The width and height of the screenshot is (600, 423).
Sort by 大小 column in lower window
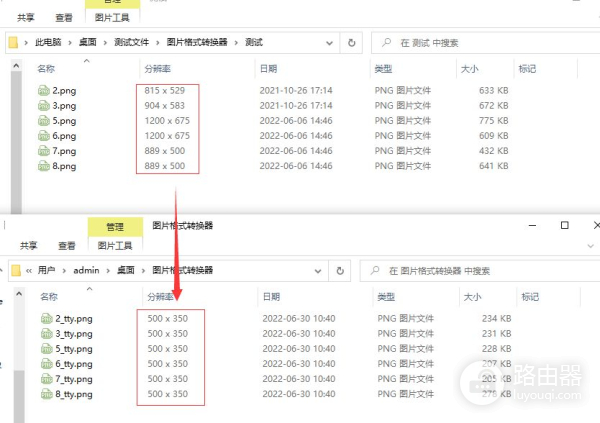tap(472, 297)
